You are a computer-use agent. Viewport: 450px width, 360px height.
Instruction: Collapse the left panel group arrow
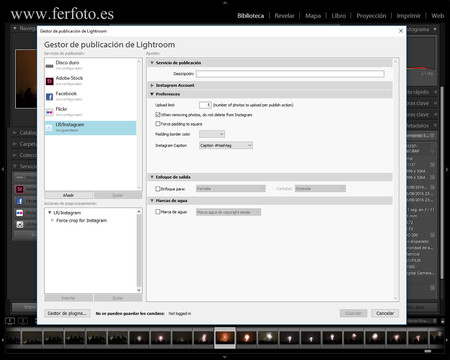pyautogui.click(x=3, y=169)
